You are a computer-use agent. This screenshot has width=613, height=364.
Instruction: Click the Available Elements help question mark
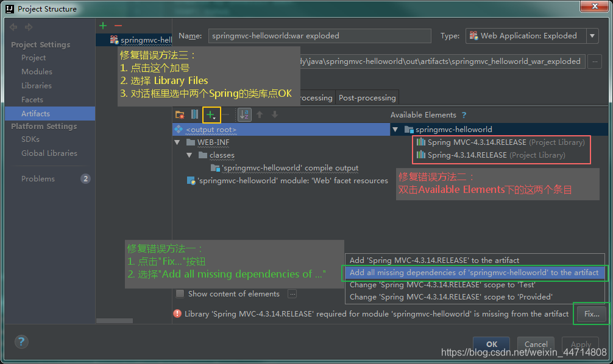coord(464,115)
